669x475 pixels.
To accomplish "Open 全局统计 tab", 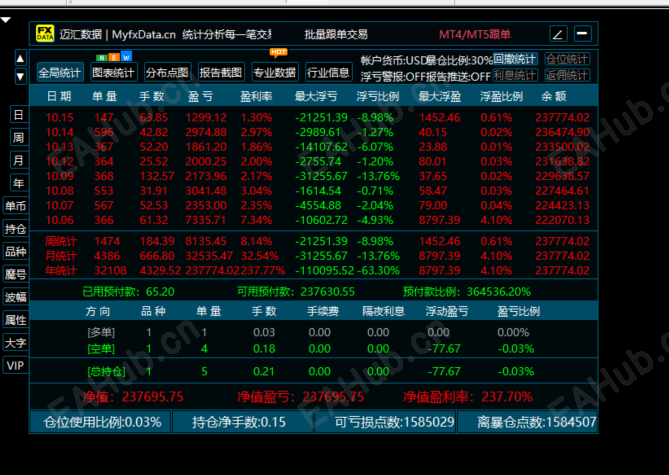I will point(60,73).
